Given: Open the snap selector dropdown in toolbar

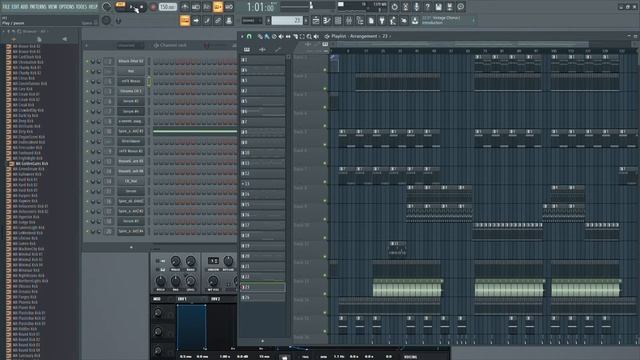Looking at the screenshot, I should 252,20.
